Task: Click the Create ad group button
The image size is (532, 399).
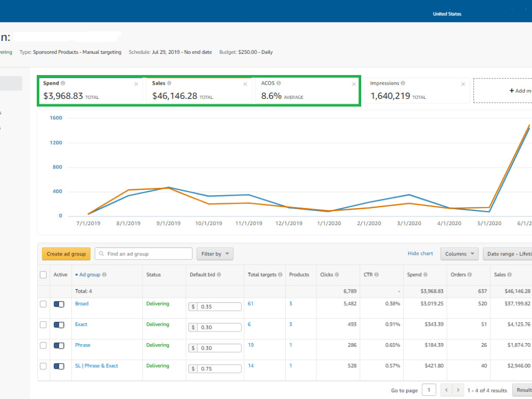Action: tap(66, 254)
